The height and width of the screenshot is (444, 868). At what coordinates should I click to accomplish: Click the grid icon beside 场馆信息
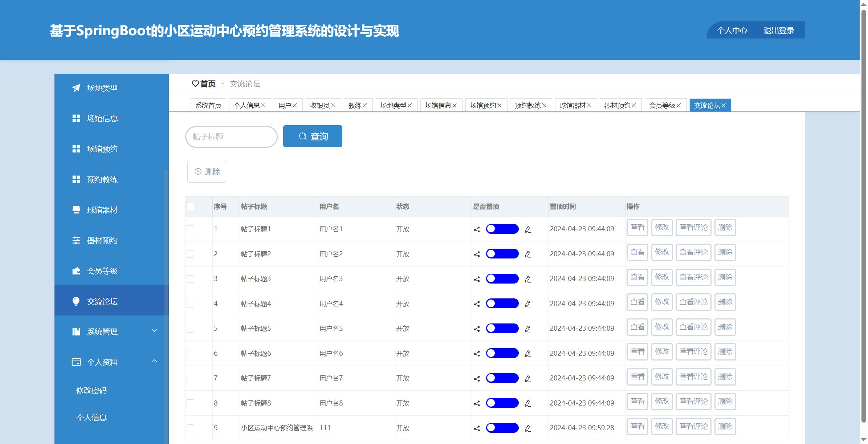76,118
